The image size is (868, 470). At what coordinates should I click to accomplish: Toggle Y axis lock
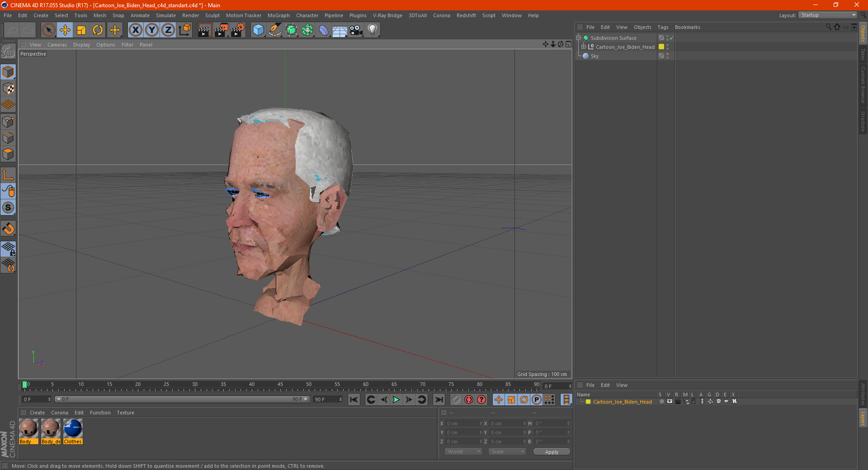152,30
